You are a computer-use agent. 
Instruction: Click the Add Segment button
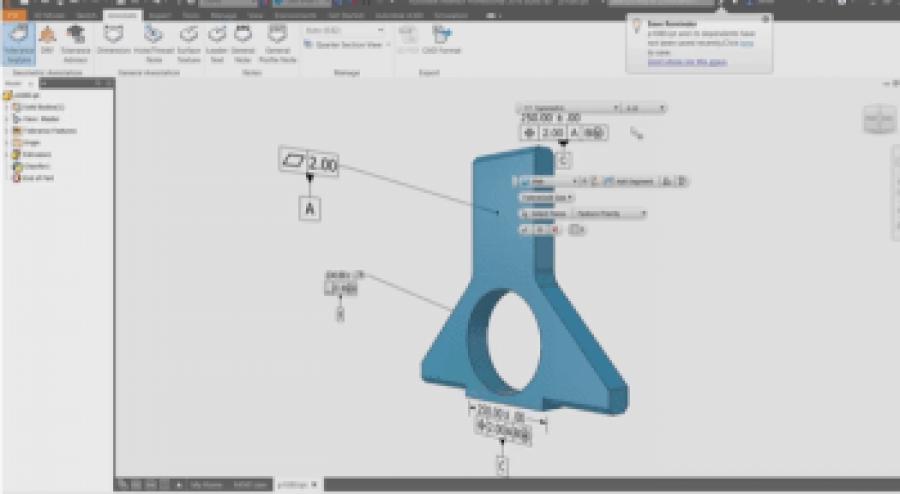[x=638, y=182]
